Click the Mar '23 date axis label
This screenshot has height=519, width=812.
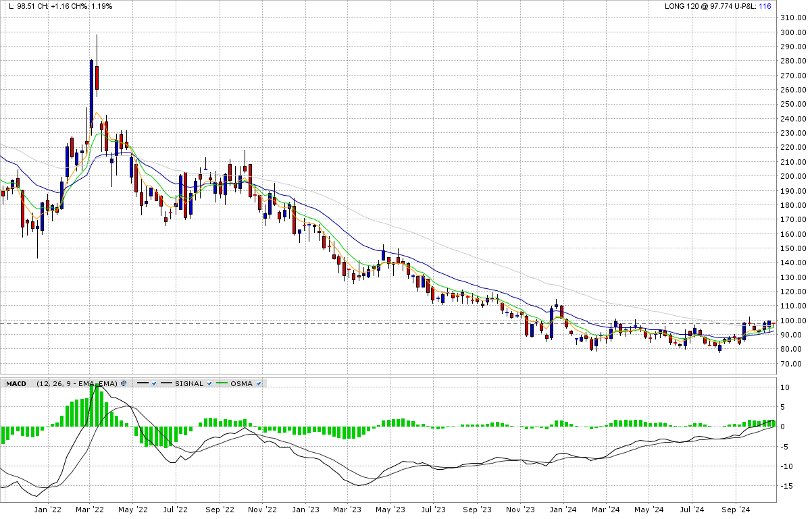[x=349, y=510]
